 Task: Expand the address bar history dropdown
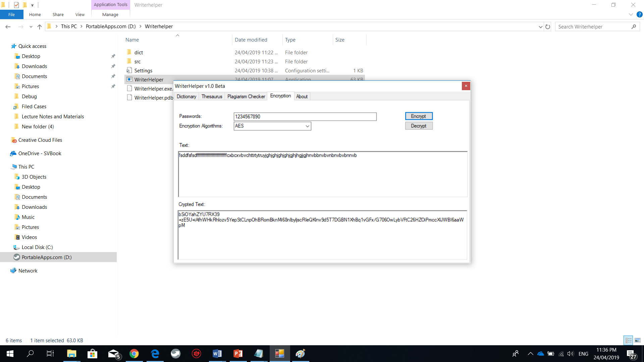(540, 26)
